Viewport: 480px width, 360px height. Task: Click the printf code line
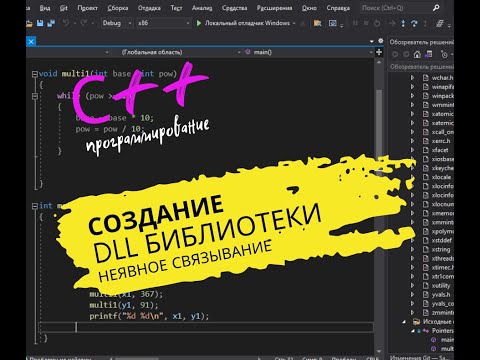[149, 316]
